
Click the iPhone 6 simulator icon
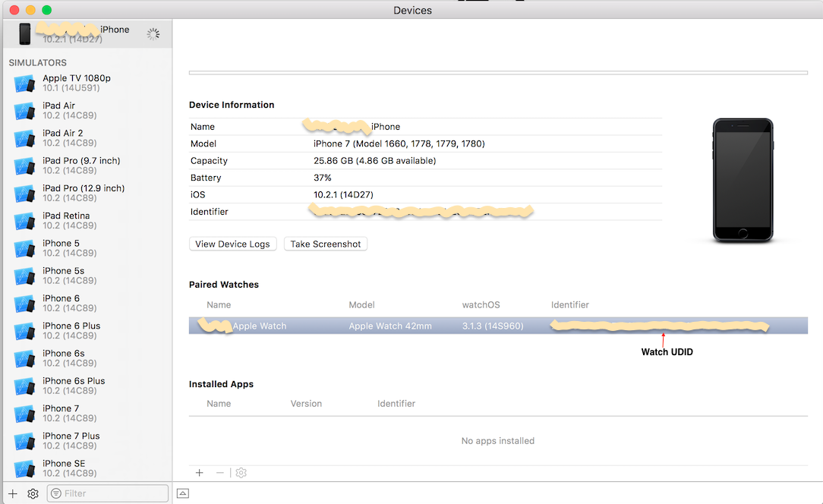click(x=24, y=303)
